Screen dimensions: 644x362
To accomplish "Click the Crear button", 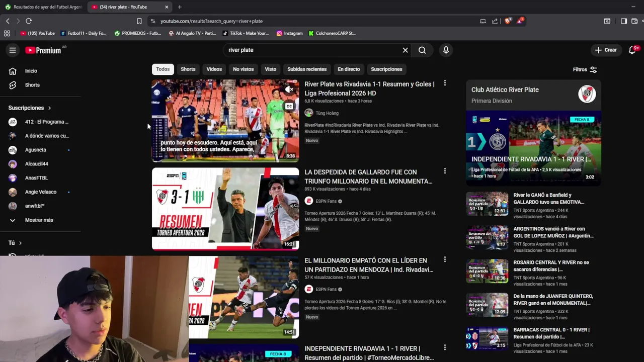I will tap(605, 50).
